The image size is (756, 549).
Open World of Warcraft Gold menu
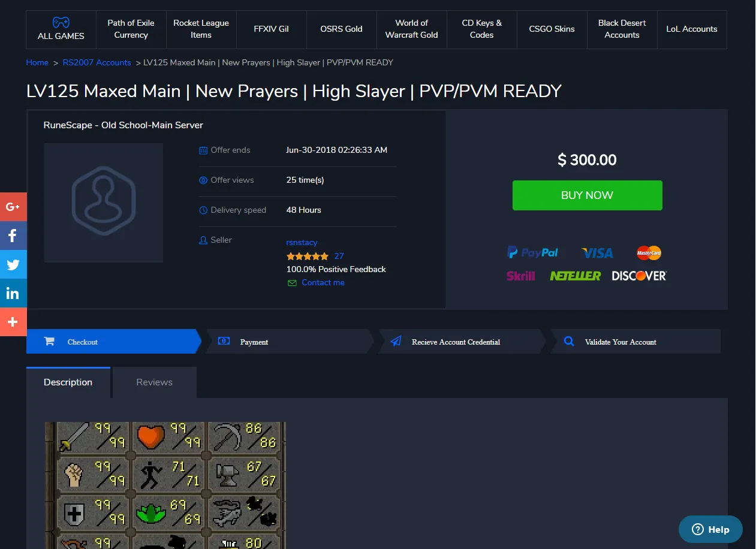coord(411,29)
